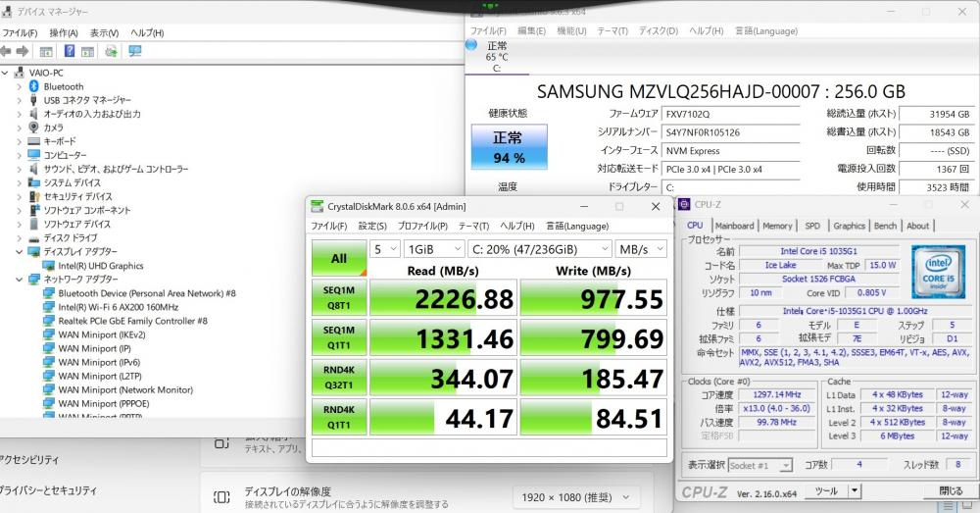This screenshot has height=513, width=980.
Task: Expand the Bluetooth category
Action: click(20, 86)
